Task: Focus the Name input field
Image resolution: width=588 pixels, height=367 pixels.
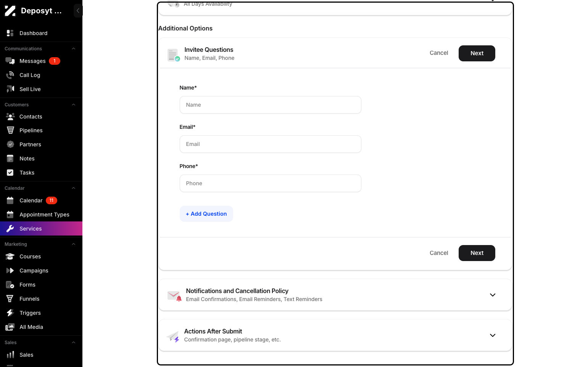Action: coord(270,105)
